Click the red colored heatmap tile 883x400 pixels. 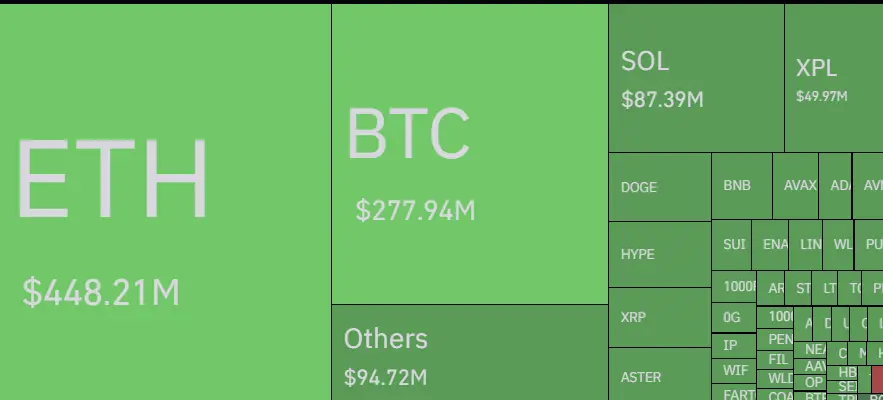click(877, 379)
